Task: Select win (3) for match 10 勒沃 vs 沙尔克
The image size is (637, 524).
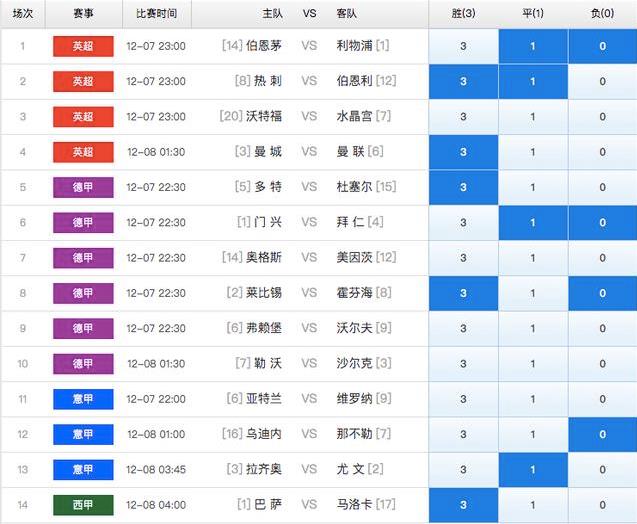Action: (463, 364)
